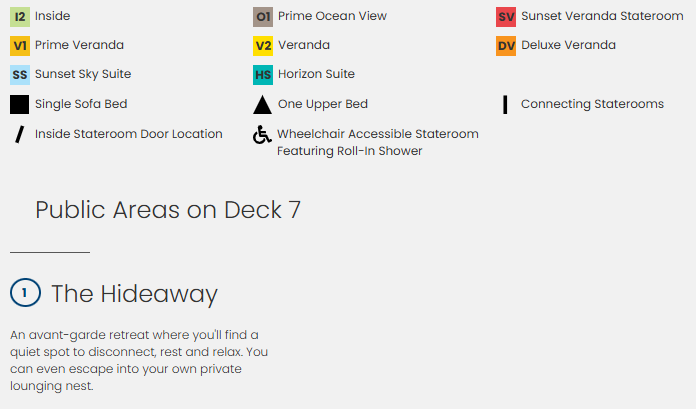
Task: Click the V2 Veranda yellow badge
Action: pyautogui.click(x=263, y=46)
